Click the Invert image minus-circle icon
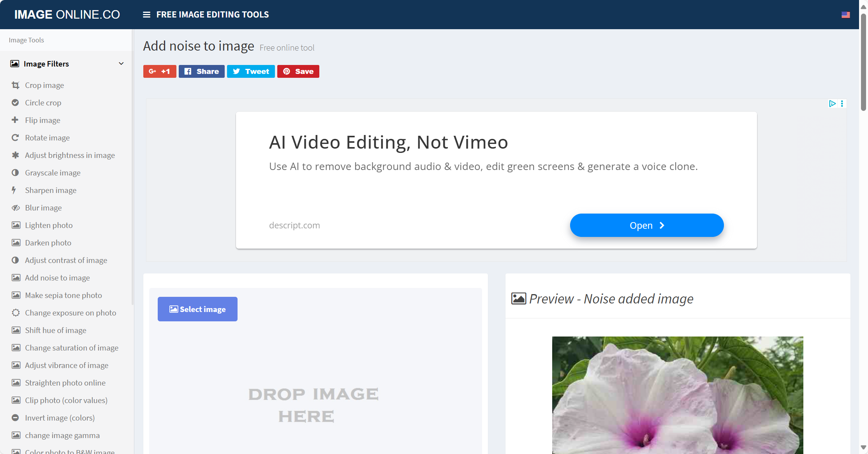Image resolution: width=868 pixels, height=454 pixels. tap(15, 418)
